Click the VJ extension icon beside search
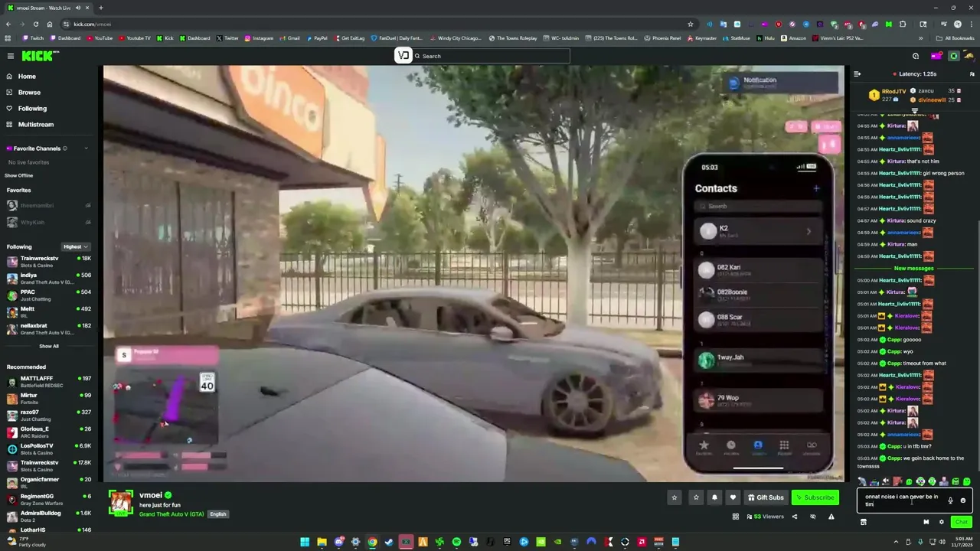Viewport: 980px width, 551px height. coord(403,55)
